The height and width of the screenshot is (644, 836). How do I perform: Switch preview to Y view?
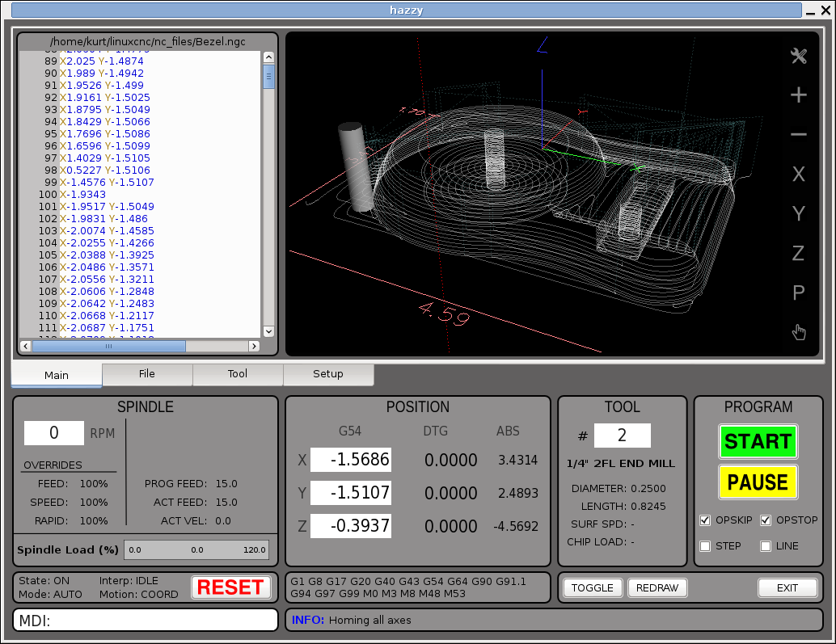798,213
